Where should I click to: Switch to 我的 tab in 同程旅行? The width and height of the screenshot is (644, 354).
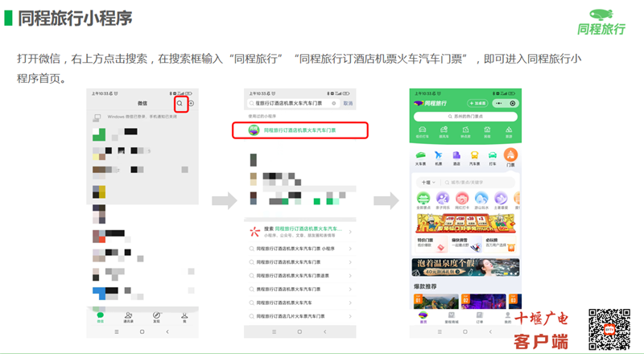click(508, 318)
